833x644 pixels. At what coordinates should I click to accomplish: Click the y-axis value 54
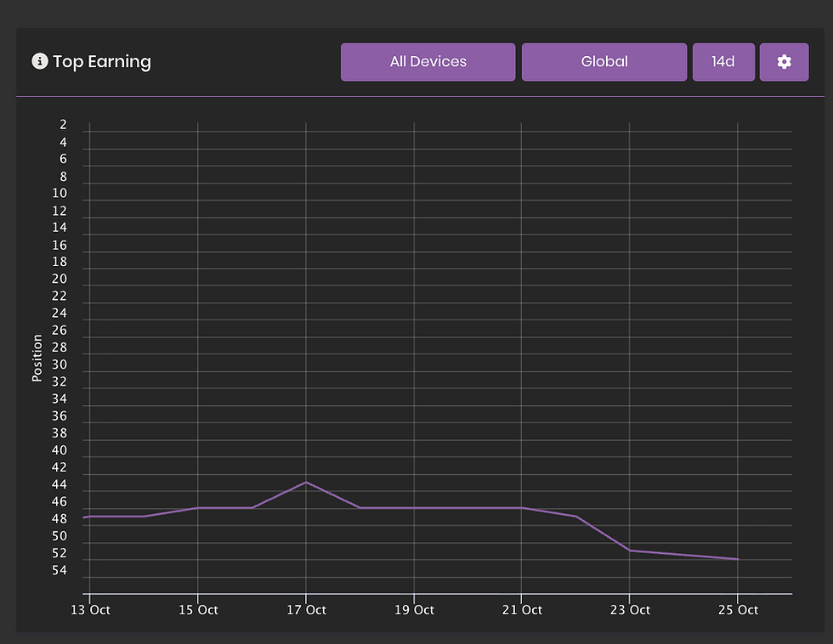click(59, 570)
